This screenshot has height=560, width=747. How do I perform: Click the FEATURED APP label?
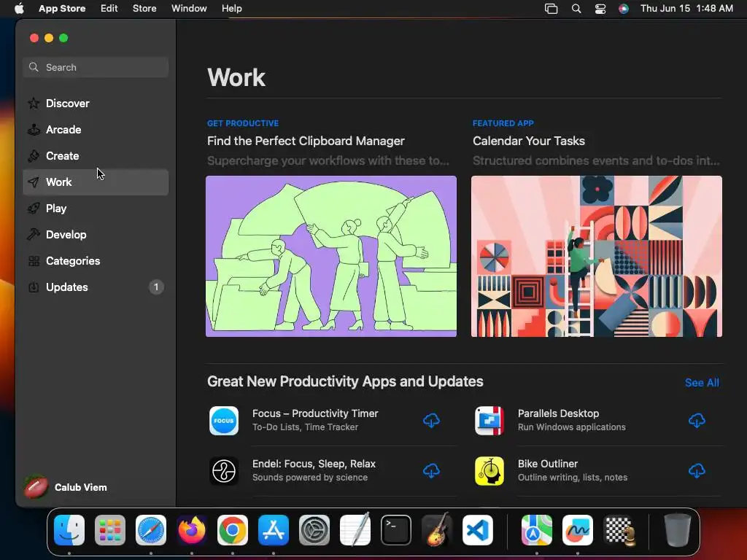503,123
